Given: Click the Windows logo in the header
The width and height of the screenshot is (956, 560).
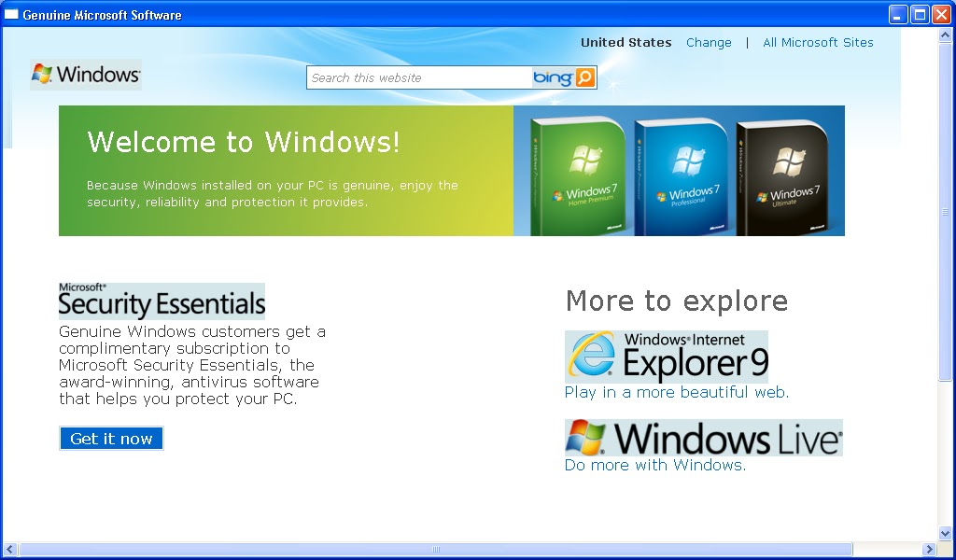Looking at the screenshot, I should click(85, 73).
